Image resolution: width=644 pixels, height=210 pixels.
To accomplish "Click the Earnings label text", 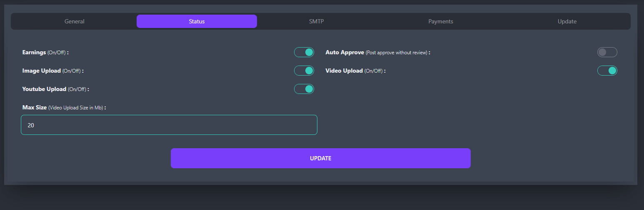I will click(x=34, y=53).
